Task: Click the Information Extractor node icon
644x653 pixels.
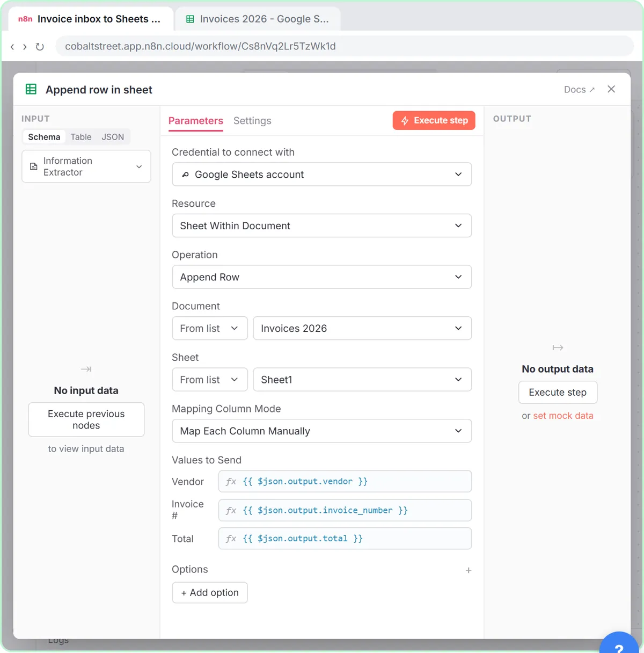Action: [33, 166]
